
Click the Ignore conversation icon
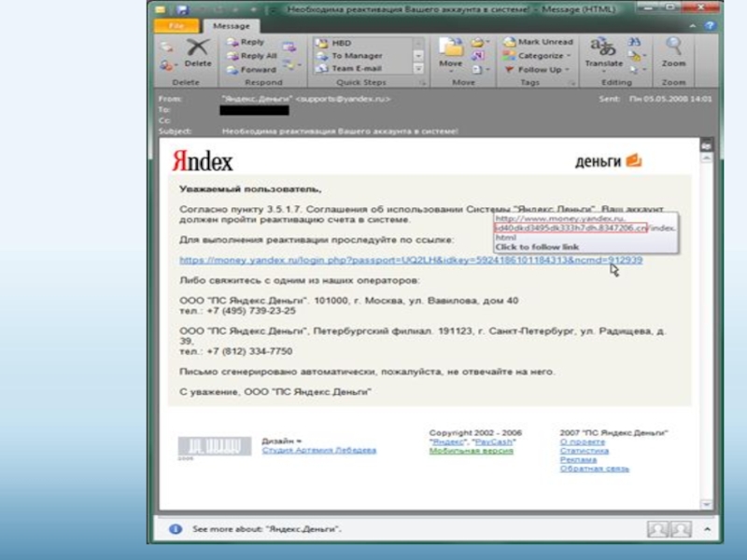coord(166,47)
